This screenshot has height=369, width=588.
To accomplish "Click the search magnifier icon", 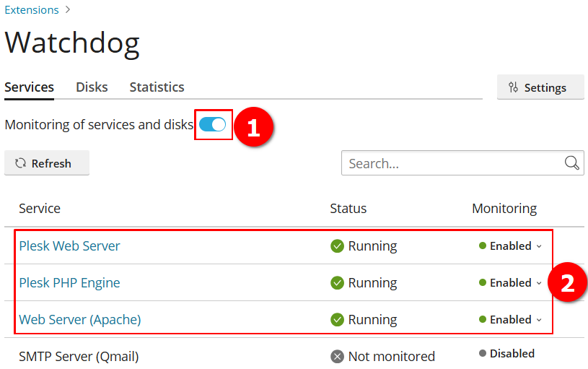I will [x=572, y=163].
